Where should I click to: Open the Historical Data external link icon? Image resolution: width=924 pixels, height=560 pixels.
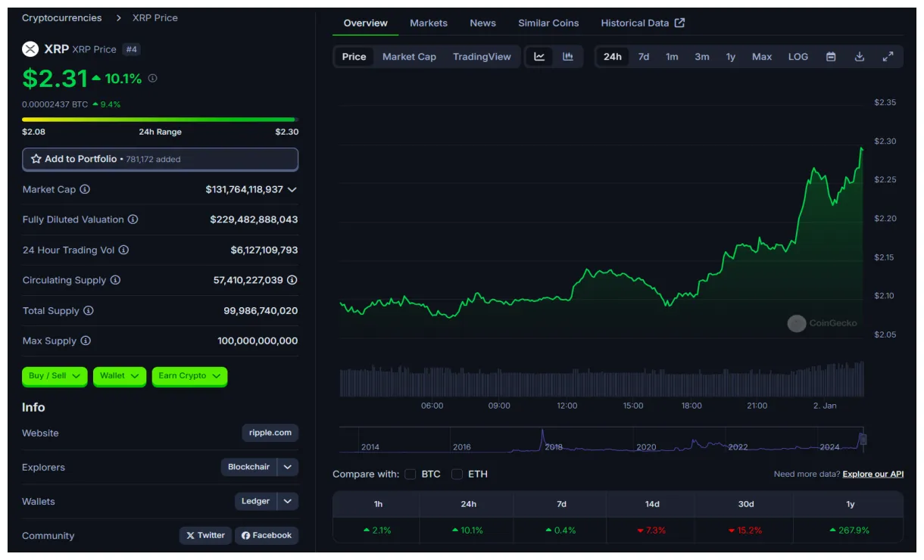point(681,23)
